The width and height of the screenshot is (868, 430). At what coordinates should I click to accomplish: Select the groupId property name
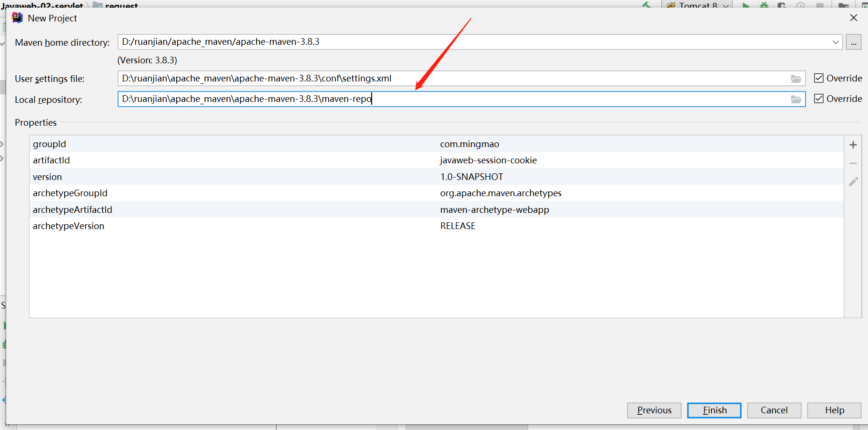click(50, 144)
